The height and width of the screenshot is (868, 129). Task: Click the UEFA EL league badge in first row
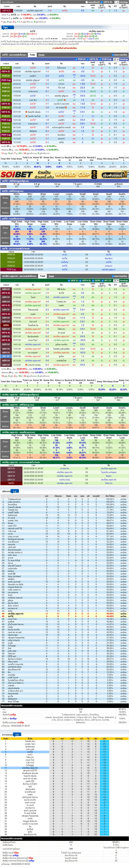[6, 10]
